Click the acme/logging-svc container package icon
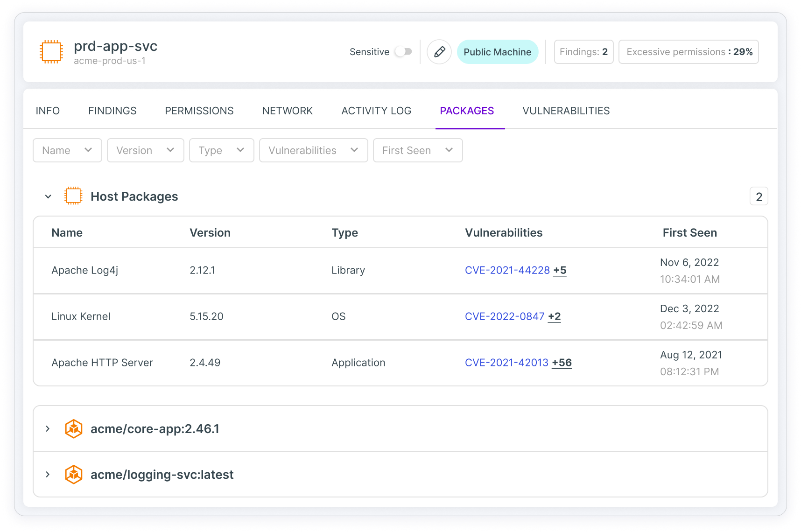This screenshot has height=532, width=801. pyautogui.click(x=73, y=474)
